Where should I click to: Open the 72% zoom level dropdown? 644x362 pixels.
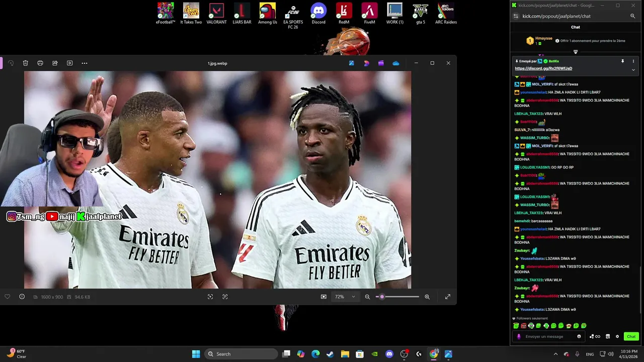(345, 297)
